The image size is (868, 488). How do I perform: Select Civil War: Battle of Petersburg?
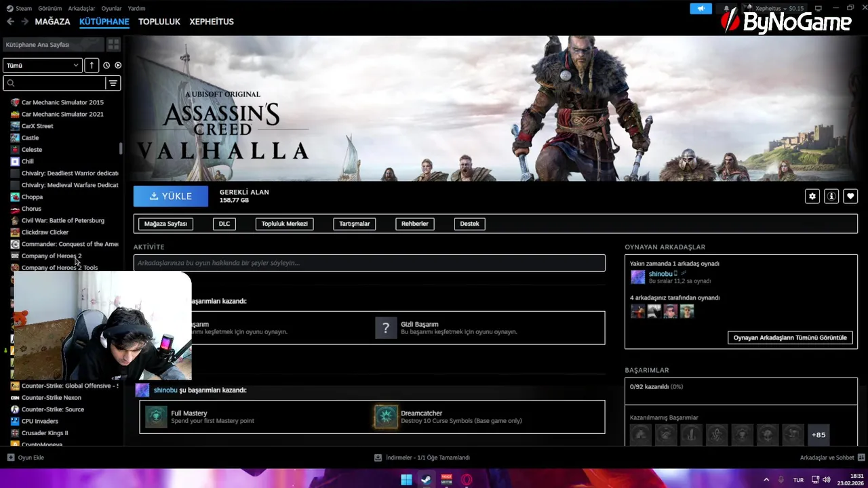tap(63, 220)
